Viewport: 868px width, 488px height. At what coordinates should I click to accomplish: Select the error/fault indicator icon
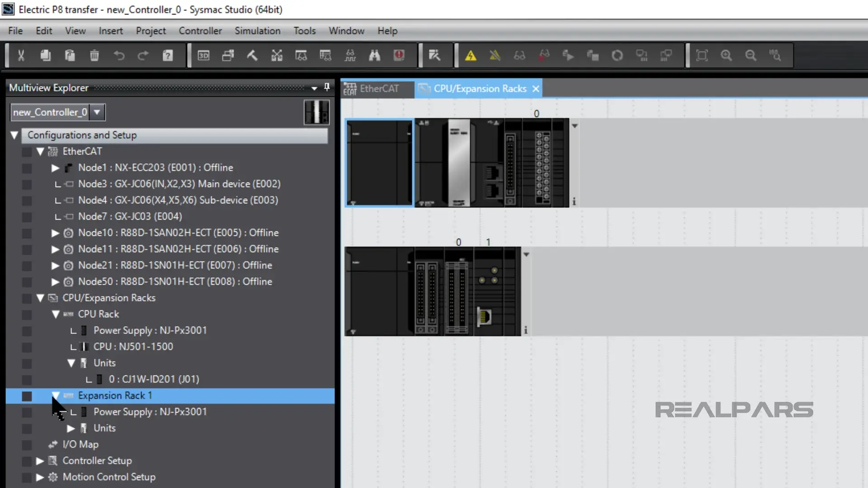[x=398, y=55]
